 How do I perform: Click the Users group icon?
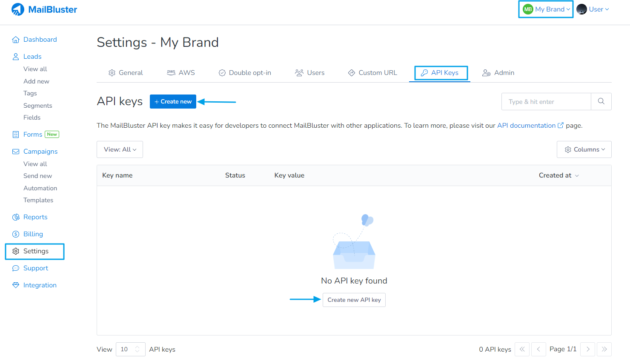pos(299,73)
